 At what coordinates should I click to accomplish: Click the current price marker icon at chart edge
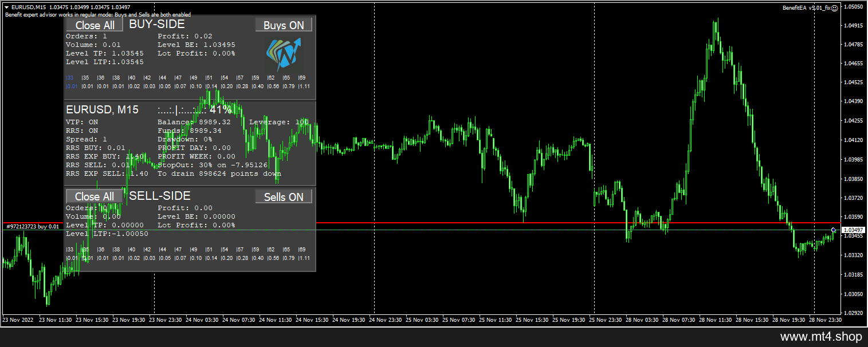(x=833, y=230)
